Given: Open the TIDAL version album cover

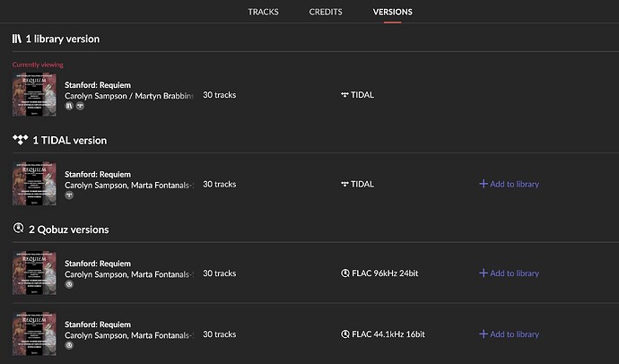Looking at the screenshot, I should pos(34,184).
